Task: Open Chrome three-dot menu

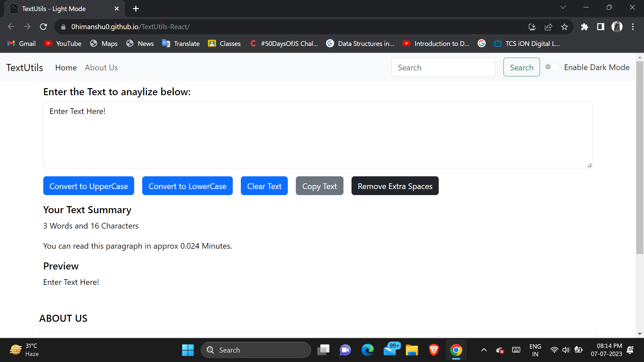Action: pos(633,27)
